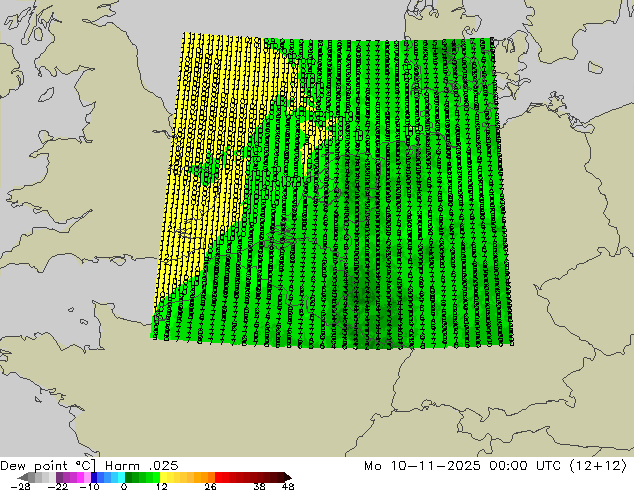Click the bright red legend swatch above 26
The width and height of the screenshot is (634, 490).
click(x=218, y=477)
